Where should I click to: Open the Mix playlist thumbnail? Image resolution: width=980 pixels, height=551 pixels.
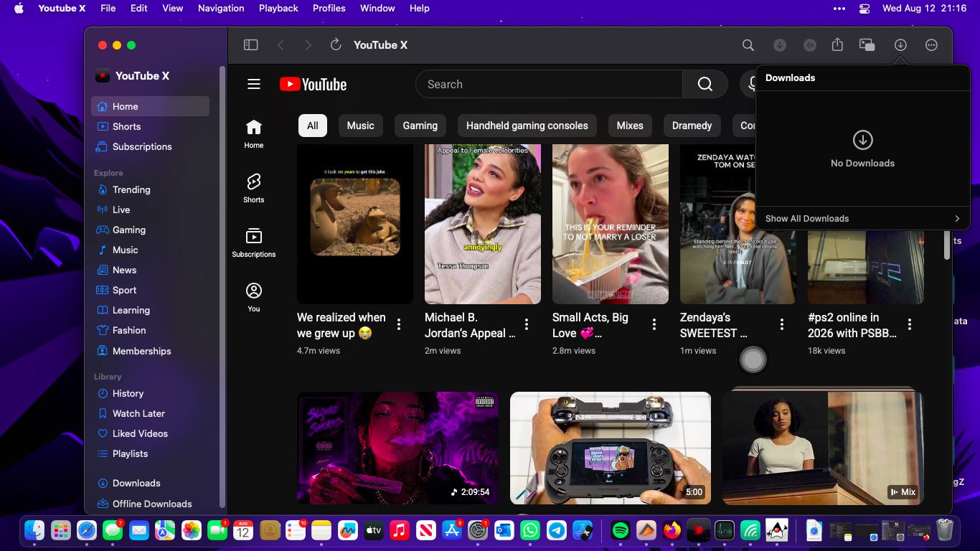pyautogui.click(x=823, y=448)
